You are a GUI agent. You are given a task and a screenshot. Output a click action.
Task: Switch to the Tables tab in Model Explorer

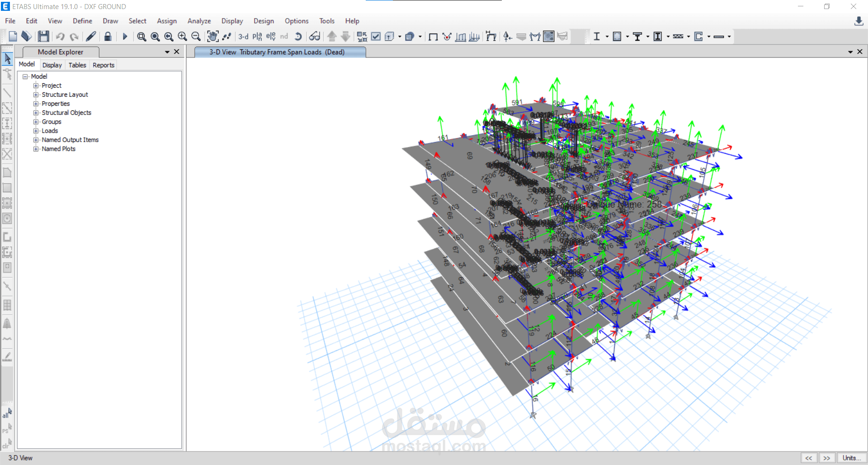point(77,65)
